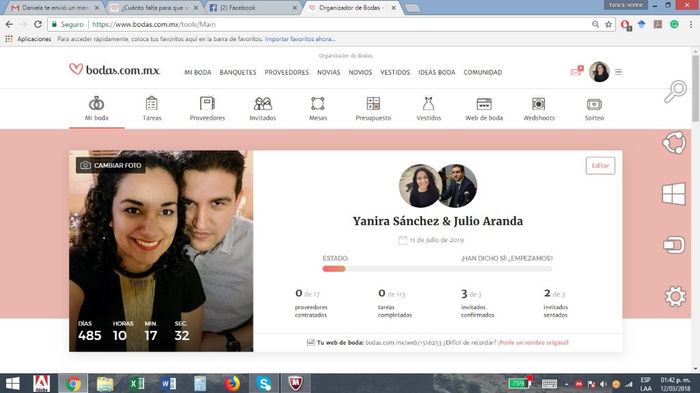700x393 pixels.
Task: Switch to the Facebook browser tab
Action: tap(253, 8)
